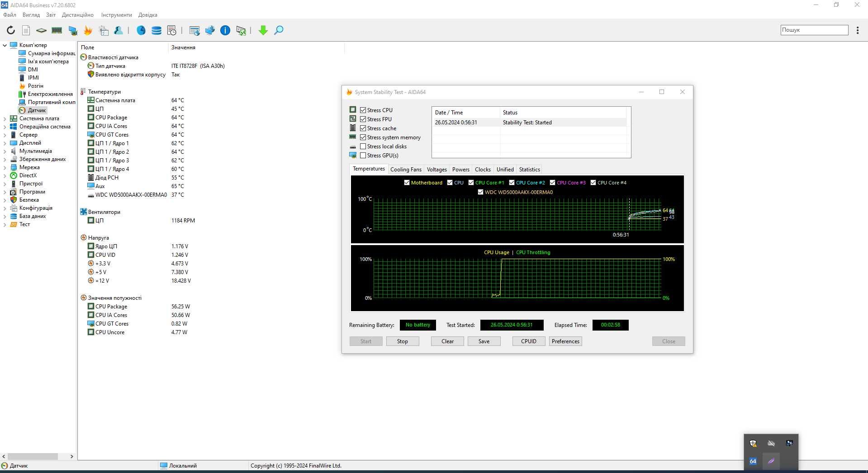Click the blue network computers icon
868x473 pixels.
click(x=210, y=30)
